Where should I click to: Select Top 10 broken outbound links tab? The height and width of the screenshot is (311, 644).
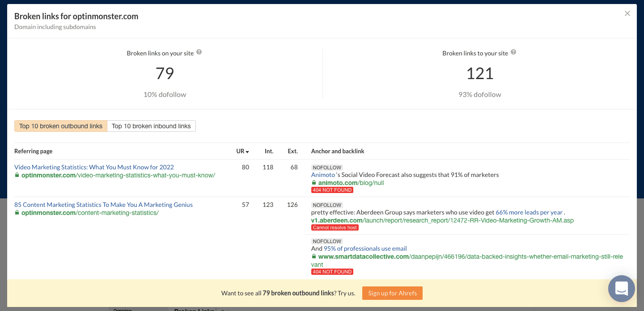[x=61, y=126]
